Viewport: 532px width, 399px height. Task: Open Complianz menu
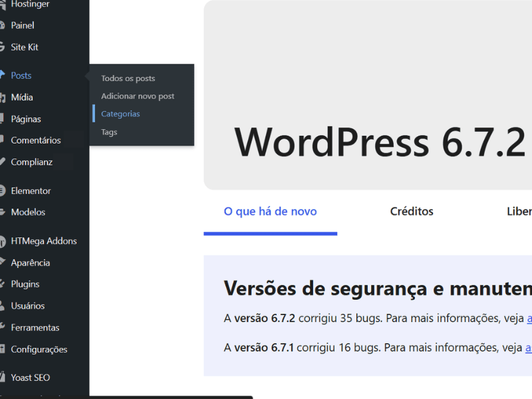coord(31,162)
